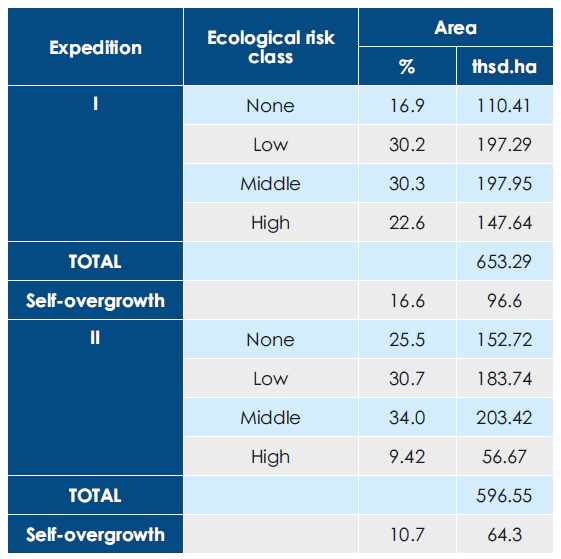Image resolution: width=561 pixels, height=559 pixels.
Task: Select the % column header
Action: (407, 66)
